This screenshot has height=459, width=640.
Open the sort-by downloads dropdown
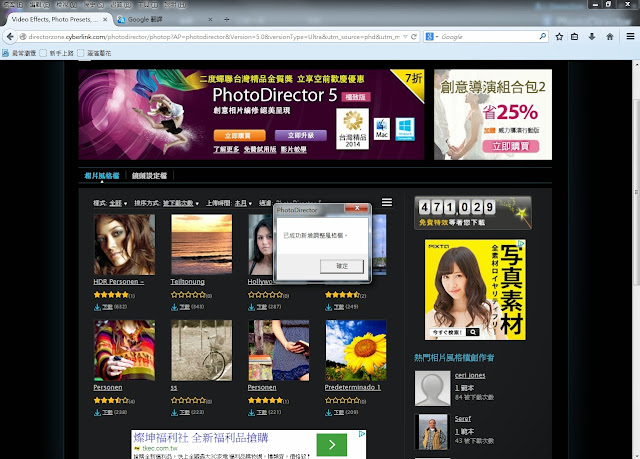[x=181, y=203]
